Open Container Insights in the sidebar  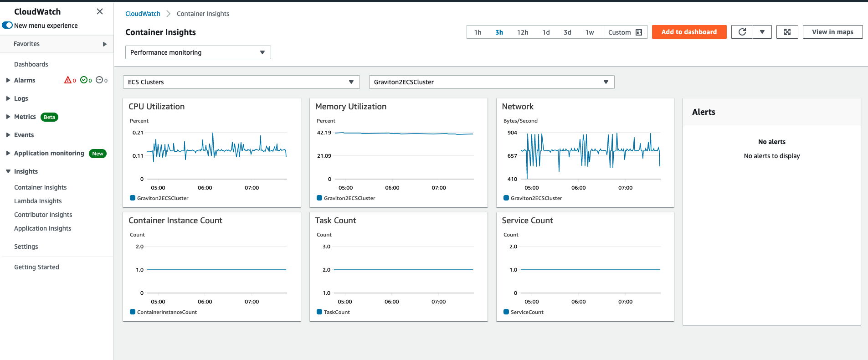[x=41, y=187]
